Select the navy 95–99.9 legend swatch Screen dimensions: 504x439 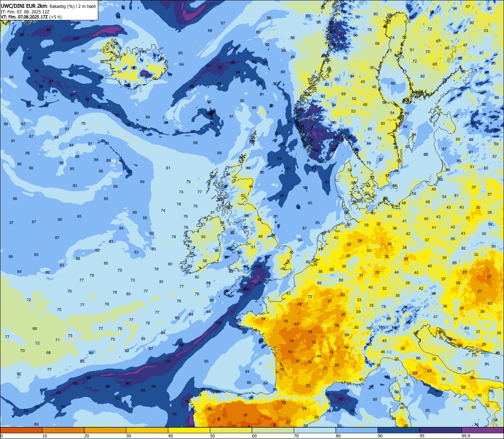click(x=441, y=430)
